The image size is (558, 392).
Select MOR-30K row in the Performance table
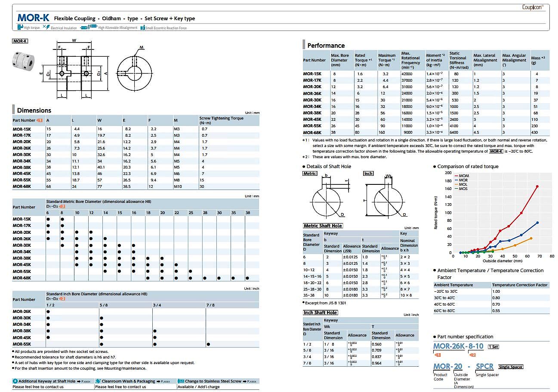[426, 100]
